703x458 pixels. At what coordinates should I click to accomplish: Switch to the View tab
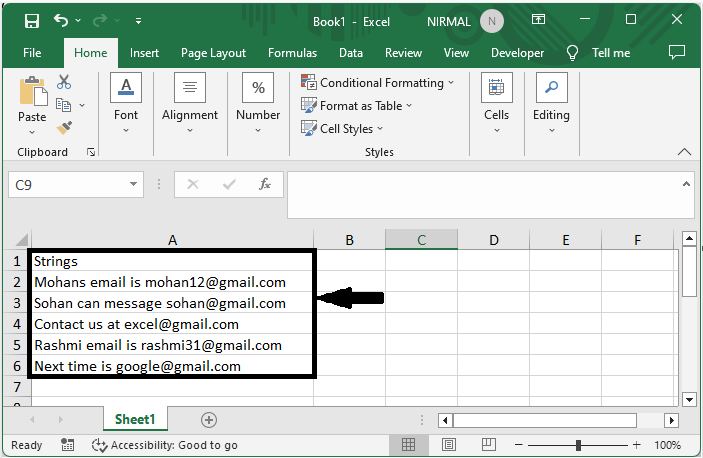[x=456, y=53]
